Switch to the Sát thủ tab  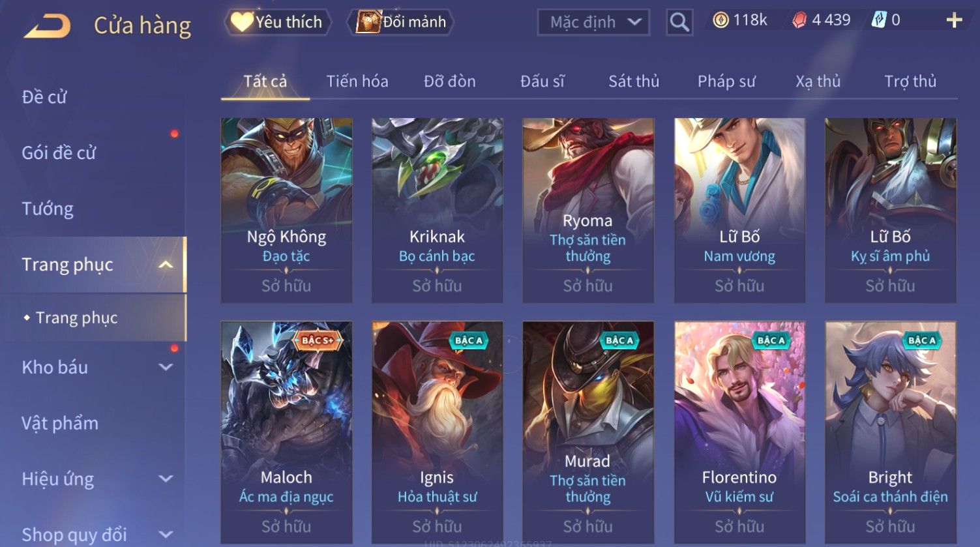click(634, 81)
